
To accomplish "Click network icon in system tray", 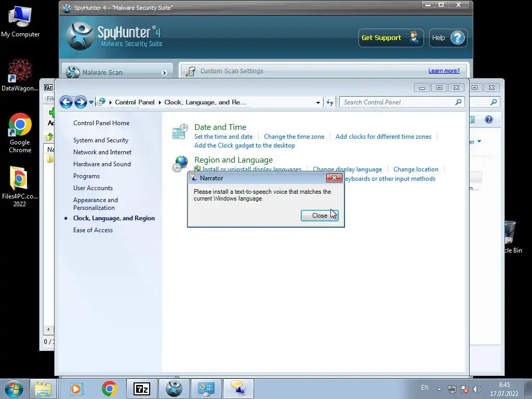I will pyautogui.click(x=451, y=389).
